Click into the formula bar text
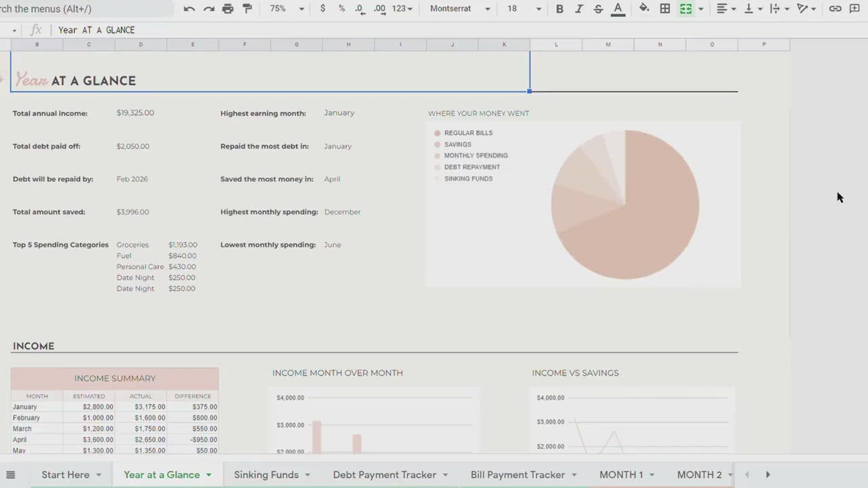Viewport: 868px width, 488px height. pyautogui.click(x=96, y=30)
